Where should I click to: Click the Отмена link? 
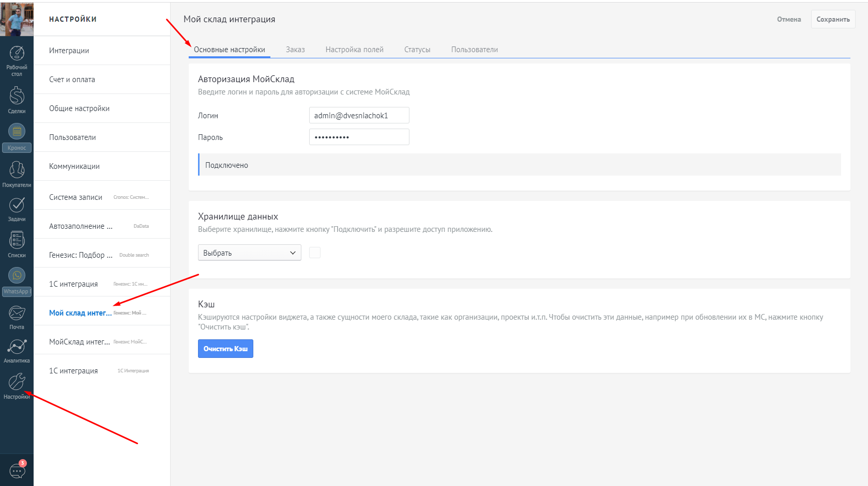tap(789, 20)
